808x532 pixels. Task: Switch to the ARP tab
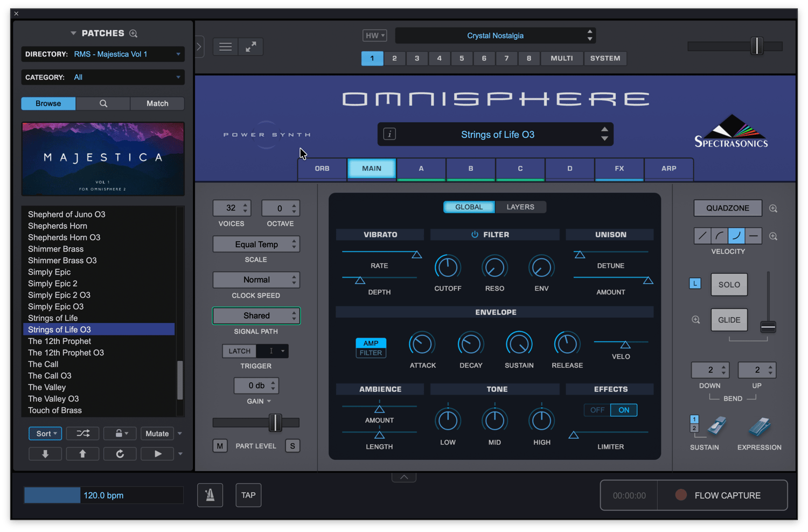[669, 169]
